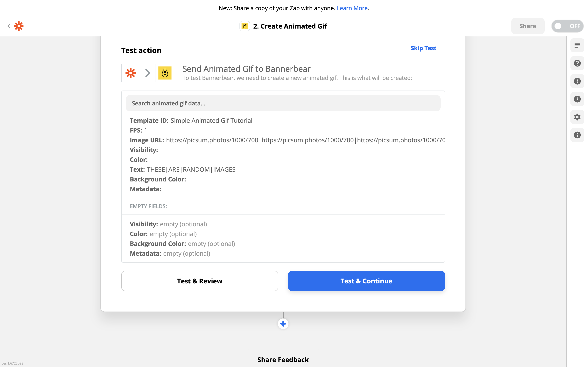This screenshot has width=588, height=367.
Task: Toggle the Zap OFF switch on
Action: click(x=567, y=26)
